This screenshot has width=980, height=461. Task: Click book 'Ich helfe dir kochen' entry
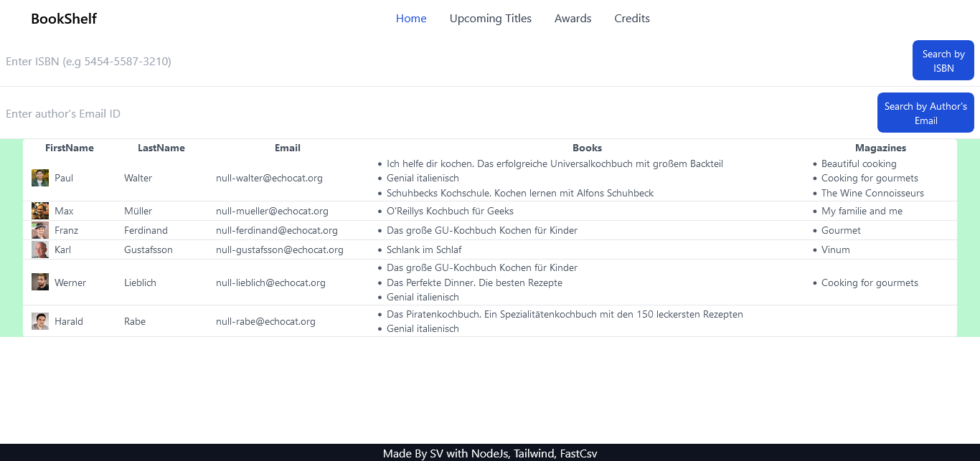[555, 163]
